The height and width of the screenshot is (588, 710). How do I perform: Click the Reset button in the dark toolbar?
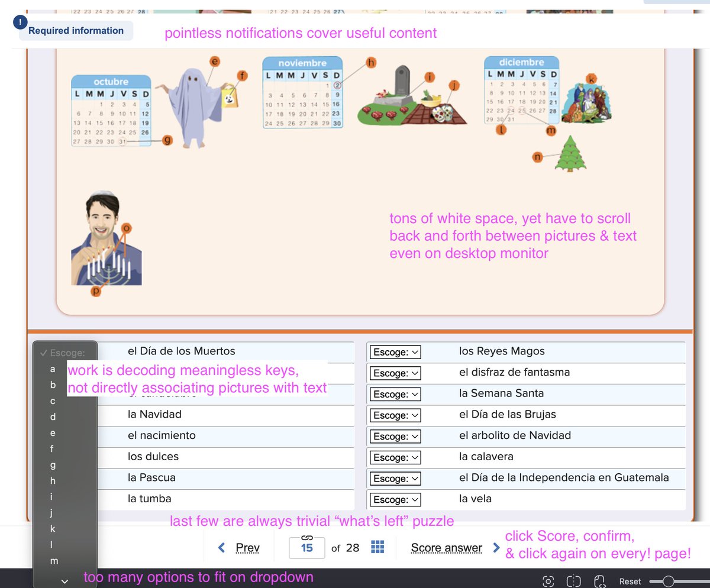(x=630, y=581)
